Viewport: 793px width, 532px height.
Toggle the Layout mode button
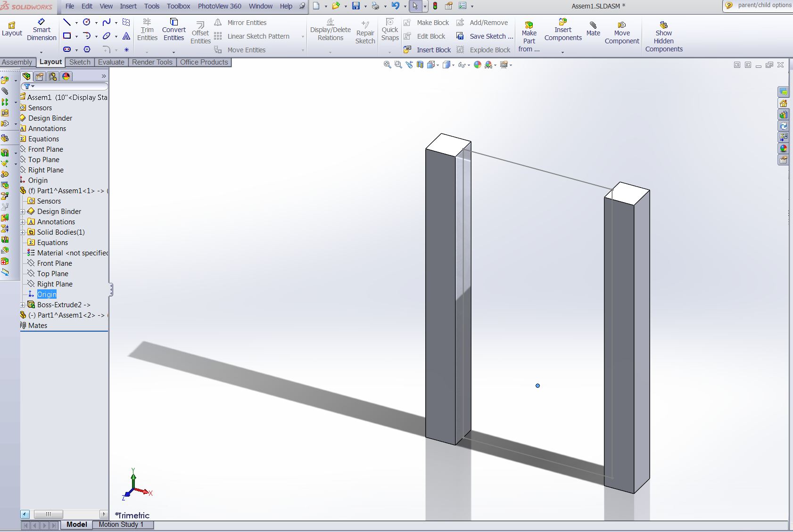click(12, 29)
